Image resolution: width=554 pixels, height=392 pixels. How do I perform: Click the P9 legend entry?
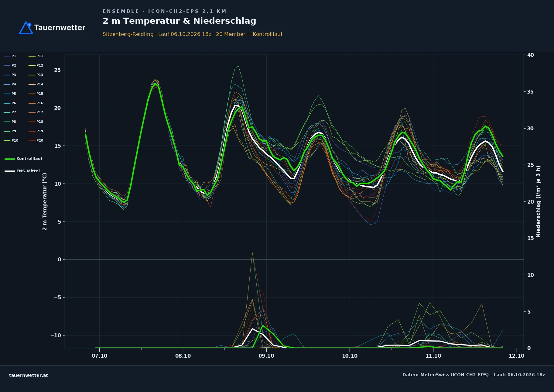click(x=10, y=131)
